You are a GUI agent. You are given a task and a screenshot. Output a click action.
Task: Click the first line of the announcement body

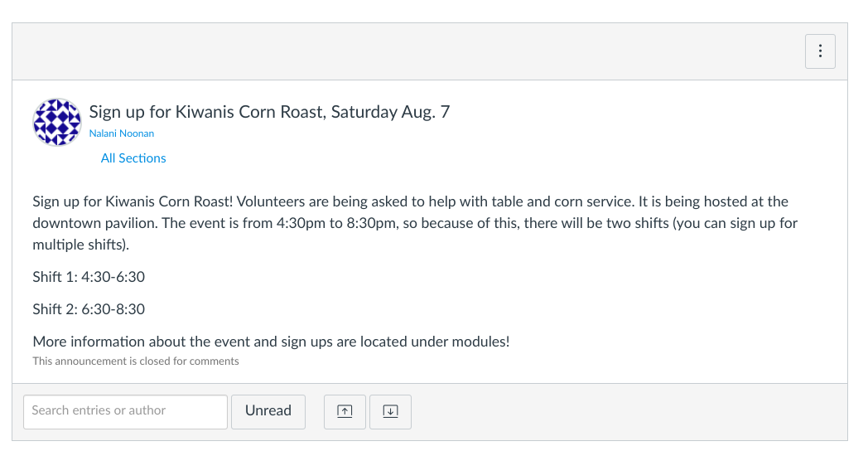pos(410,201)
